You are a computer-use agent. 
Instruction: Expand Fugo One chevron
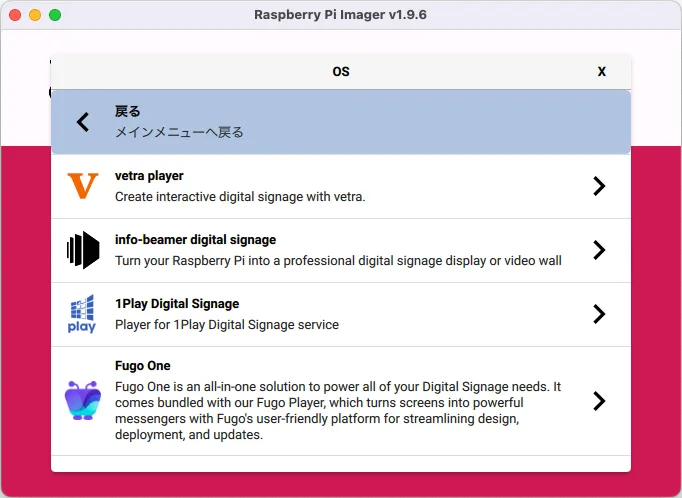click(x=599, y=401)
